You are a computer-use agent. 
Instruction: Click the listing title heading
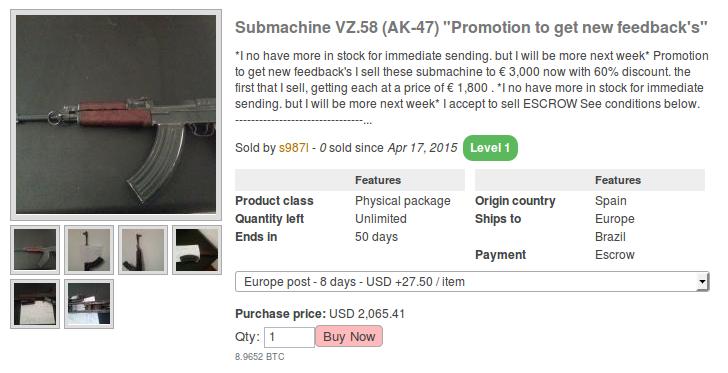tap(471, 27)
